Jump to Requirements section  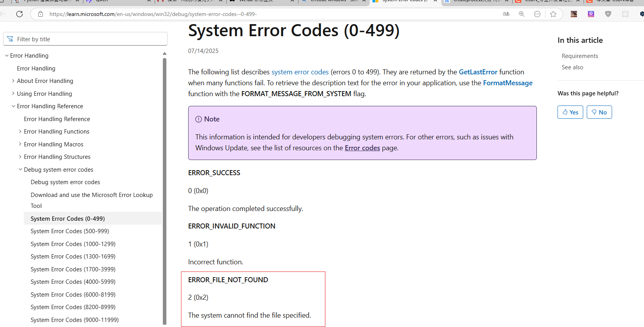click(x=580, y=56)
